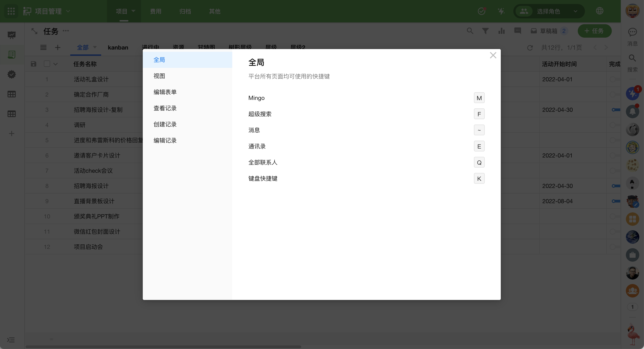Image resolution: width=644 pixels, height=349 pixels.
Task: Click the expand sidebar menu icon
Action: (x=11, y=340)
